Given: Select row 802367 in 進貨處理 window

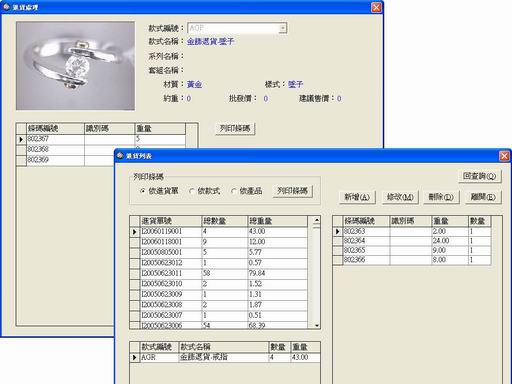Looking at the screenshot, I should click(x=101, y=139).
